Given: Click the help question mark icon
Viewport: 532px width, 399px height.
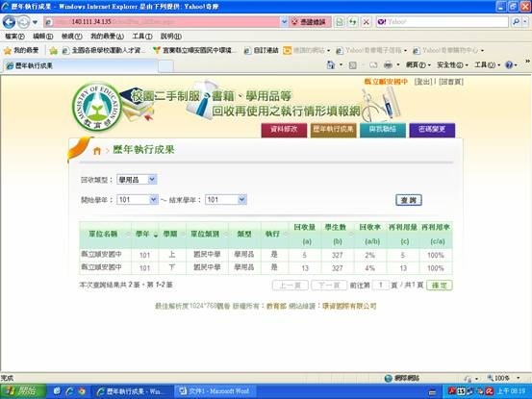Looking at the screenshot, I should [509, 64].
